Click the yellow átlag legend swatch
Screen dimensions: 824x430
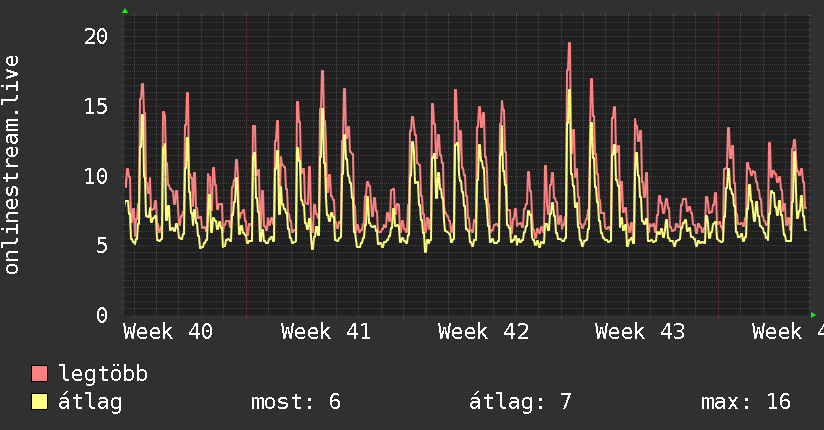coord(39,402)
